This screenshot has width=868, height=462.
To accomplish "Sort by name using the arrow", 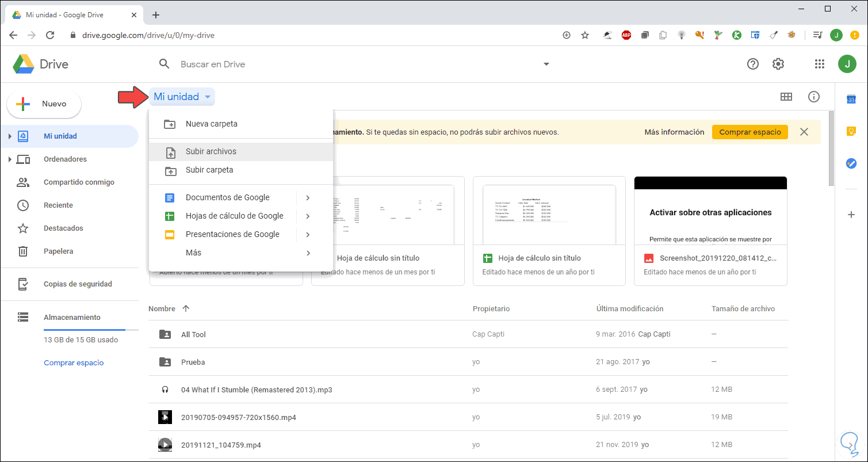I will point(186,308).
